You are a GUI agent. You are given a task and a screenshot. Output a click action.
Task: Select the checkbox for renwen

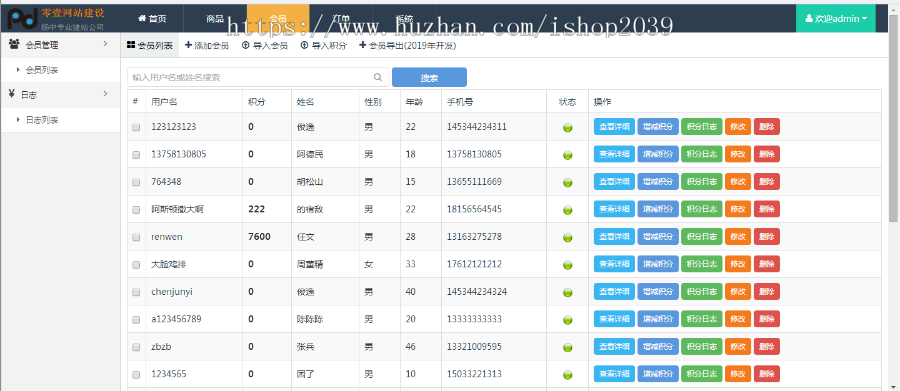[136, 237]
